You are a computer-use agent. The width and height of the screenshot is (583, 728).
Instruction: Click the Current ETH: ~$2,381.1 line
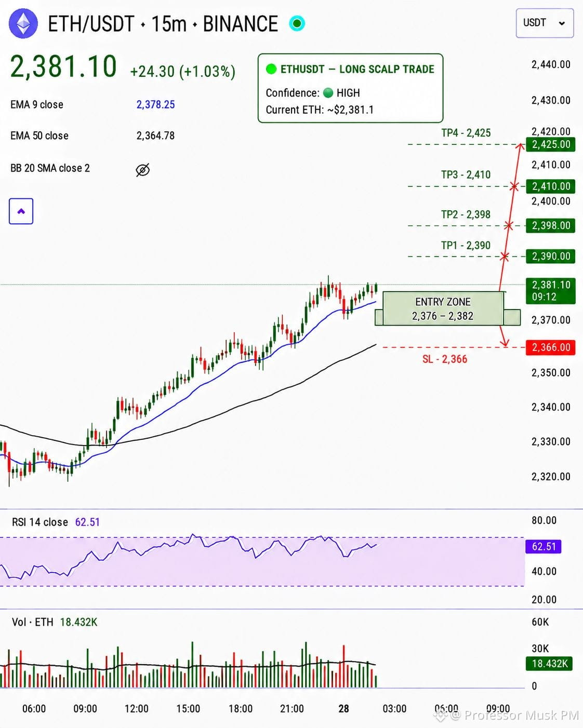pyautogui.click(x=320, y=110)
